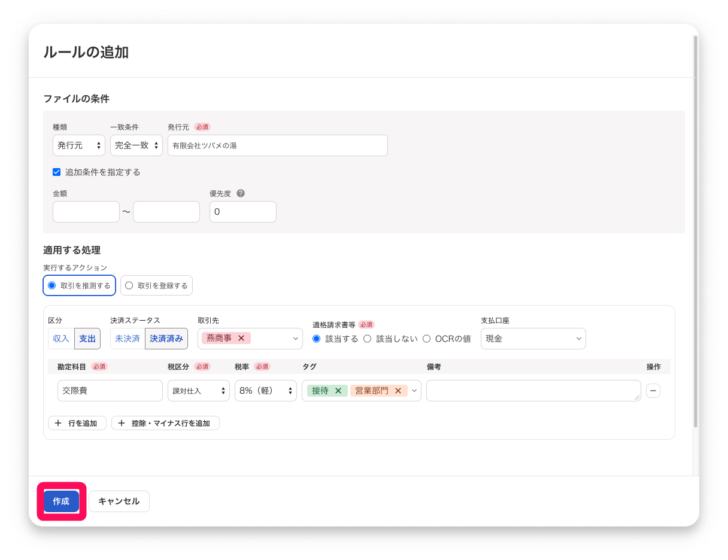Set 決済ステータス to 決済済み
The height and width of the screenshot is (560, 728).
point(166,339)
